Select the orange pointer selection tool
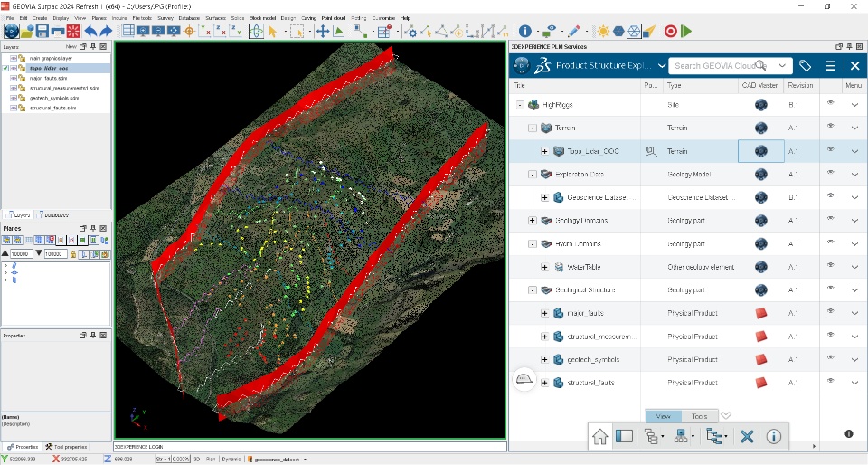868x465 pixels. 272,32
